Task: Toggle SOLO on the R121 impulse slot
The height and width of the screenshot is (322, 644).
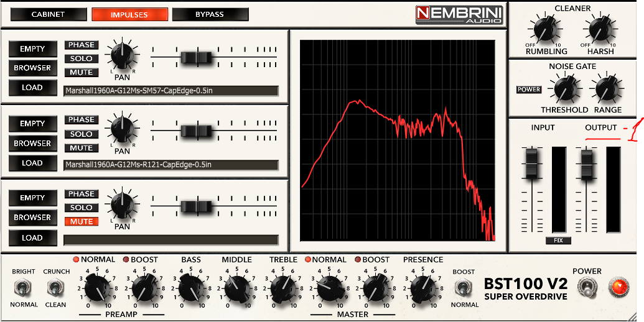Action: click(x=82, y=134)
